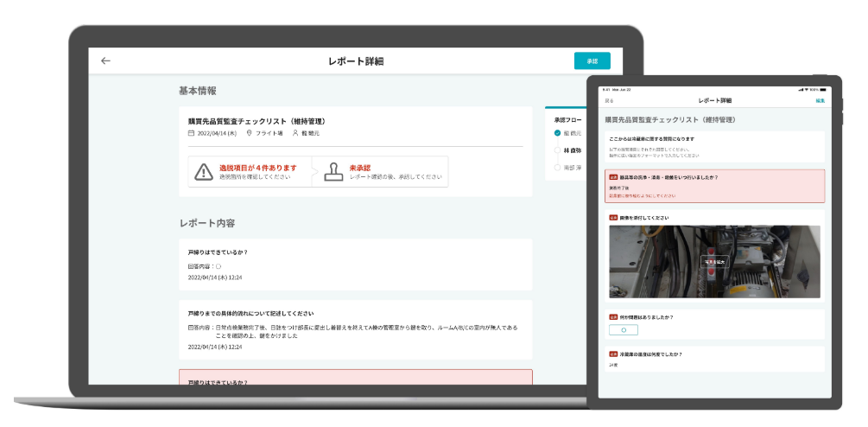868x427 pixels.
Task: Click the approval stamp icon
Action: 333,171
